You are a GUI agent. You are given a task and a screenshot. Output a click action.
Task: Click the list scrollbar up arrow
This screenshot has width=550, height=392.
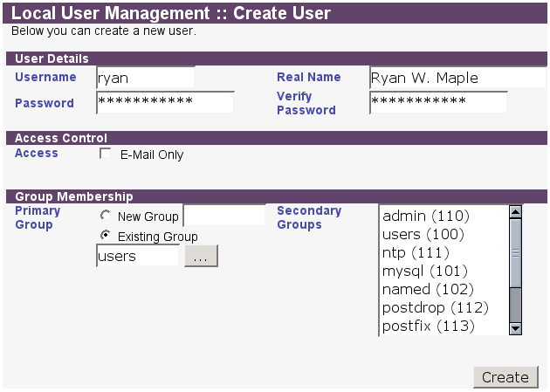[x=515, y=211]
